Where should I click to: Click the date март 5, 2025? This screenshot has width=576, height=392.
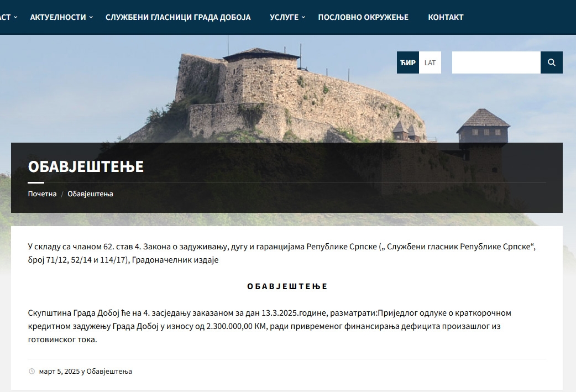[x=59, y=372]
